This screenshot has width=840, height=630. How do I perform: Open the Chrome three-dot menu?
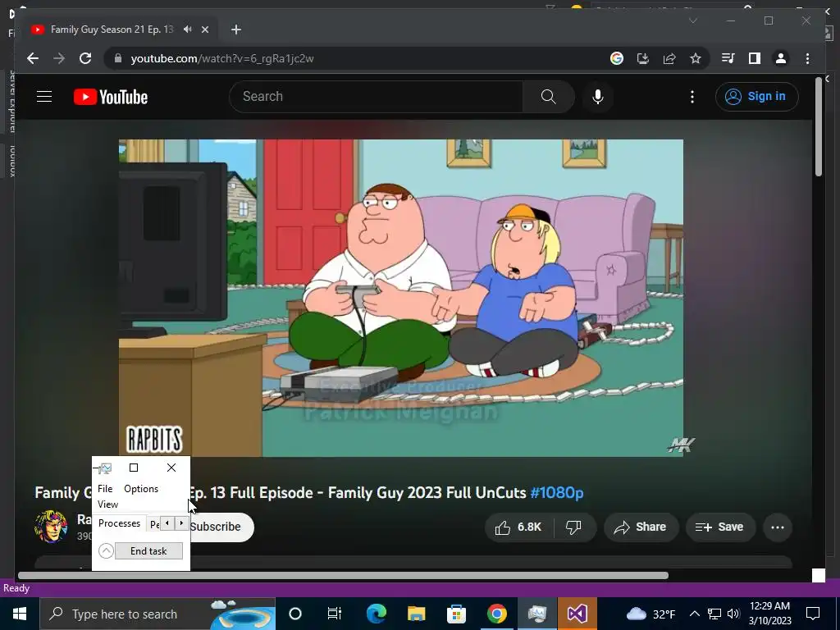point(807,58)
